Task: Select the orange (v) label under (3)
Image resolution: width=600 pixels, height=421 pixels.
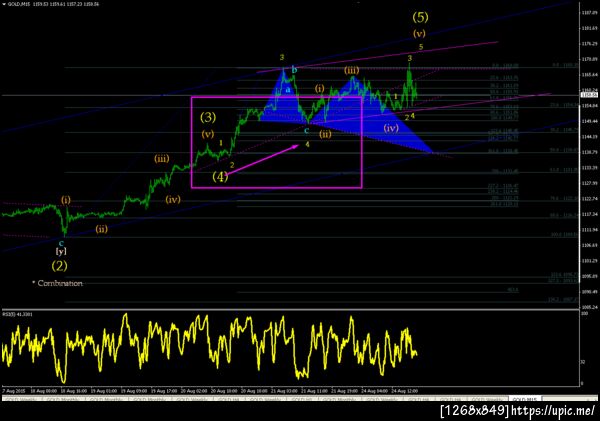Action: 208,134
